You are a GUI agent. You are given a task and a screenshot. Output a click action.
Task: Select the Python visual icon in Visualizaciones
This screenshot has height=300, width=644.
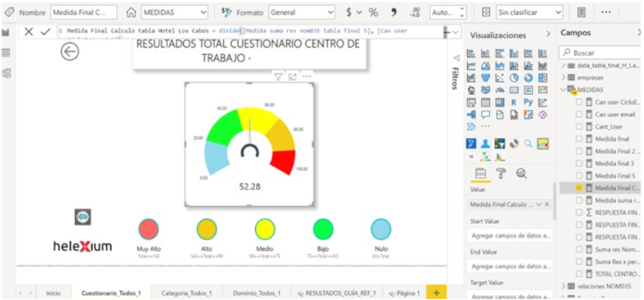click(x=529, y=102)
